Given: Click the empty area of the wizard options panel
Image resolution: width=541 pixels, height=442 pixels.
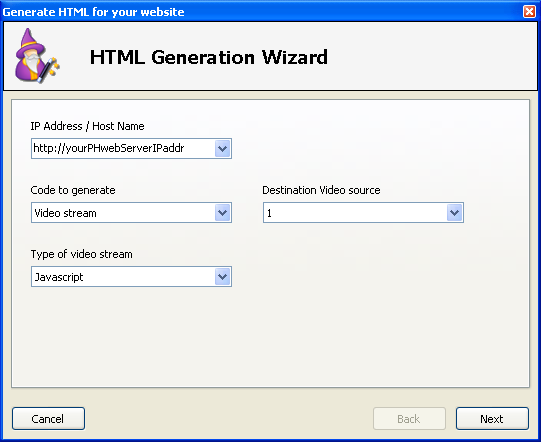Looking at the screenshot, I should click(345, 328).
